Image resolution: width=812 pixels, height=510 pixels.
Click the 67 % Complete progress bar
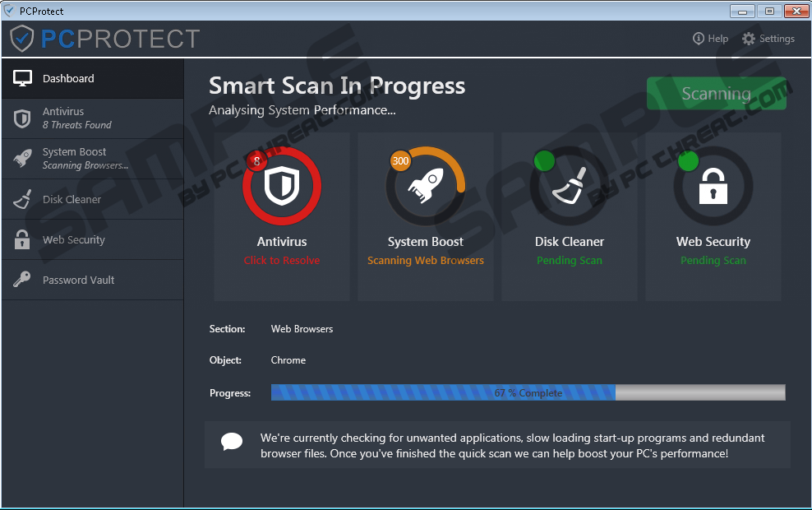point(528,392)
